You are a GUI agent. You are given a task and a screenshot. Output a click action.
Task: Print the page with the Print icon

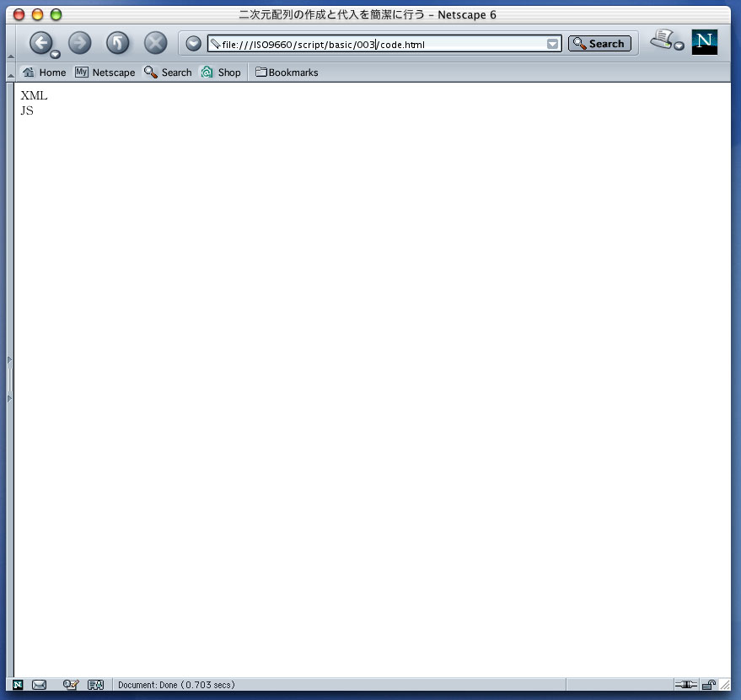coord(662,39)
